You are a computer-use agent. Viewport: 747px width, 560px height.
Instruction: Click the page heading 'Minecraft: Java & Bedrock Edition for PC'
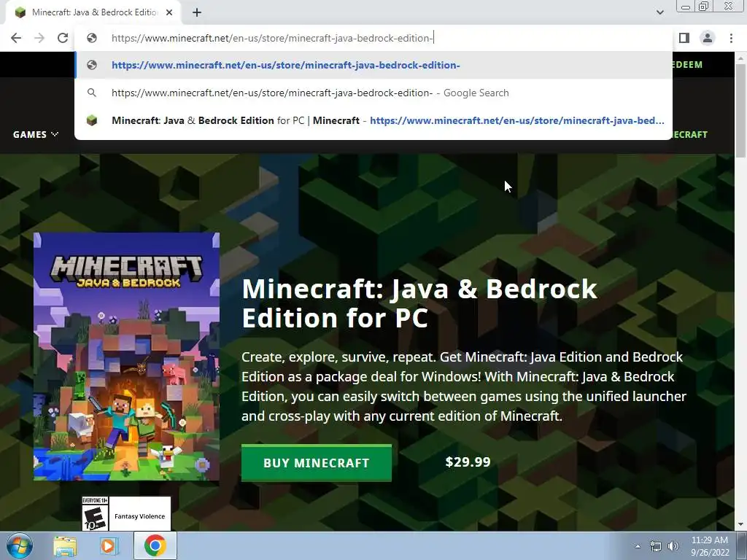point(419,303)
